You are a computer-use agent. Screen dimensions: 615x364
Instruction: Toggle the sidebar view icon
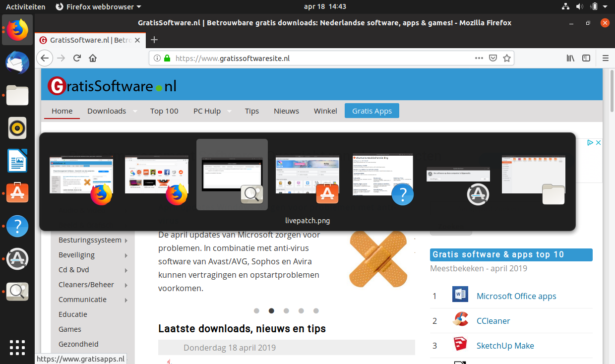(x=586, y=58)
